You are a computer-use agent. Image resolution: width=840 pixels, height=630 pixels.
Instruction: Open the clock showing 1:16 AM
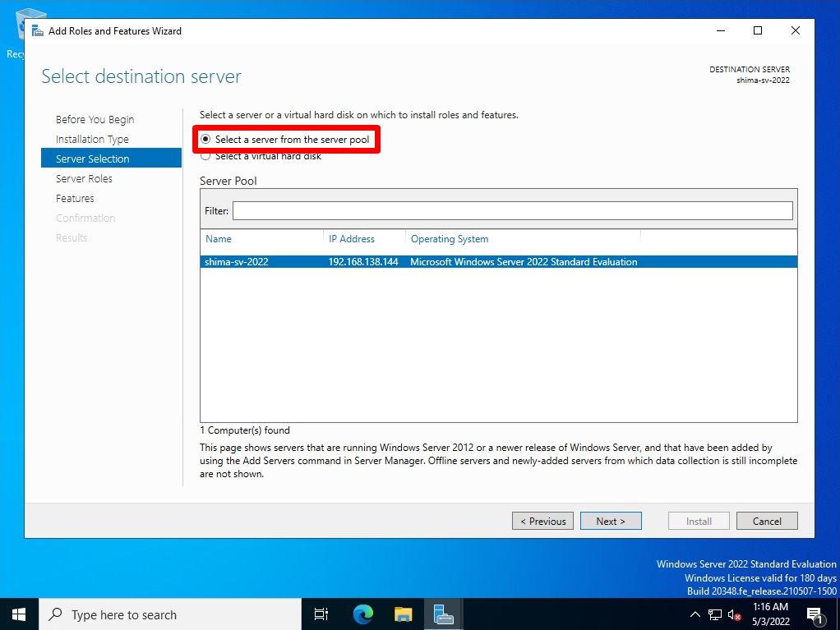770,614
